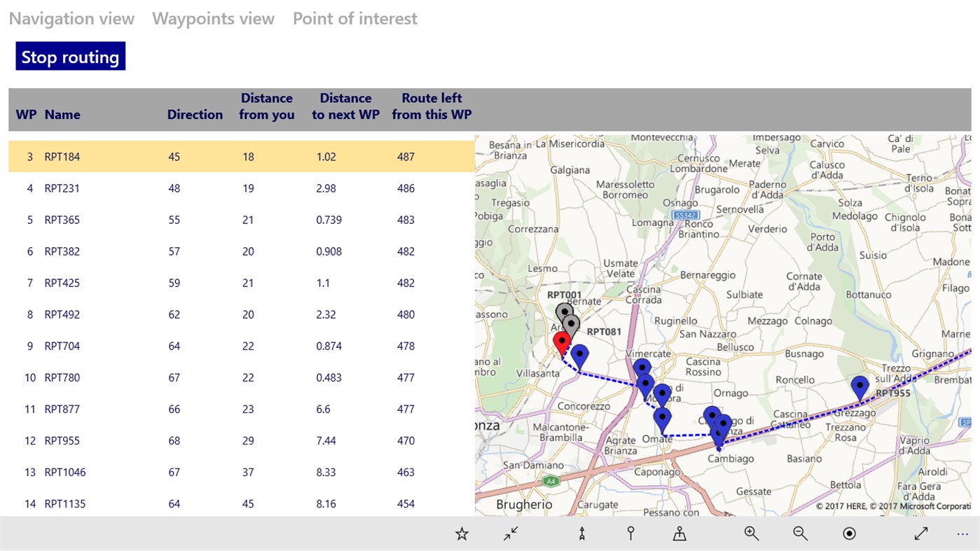Viewport: 980px width, 551px height.
Task: Select the star favorites icon
Action: 462,533
